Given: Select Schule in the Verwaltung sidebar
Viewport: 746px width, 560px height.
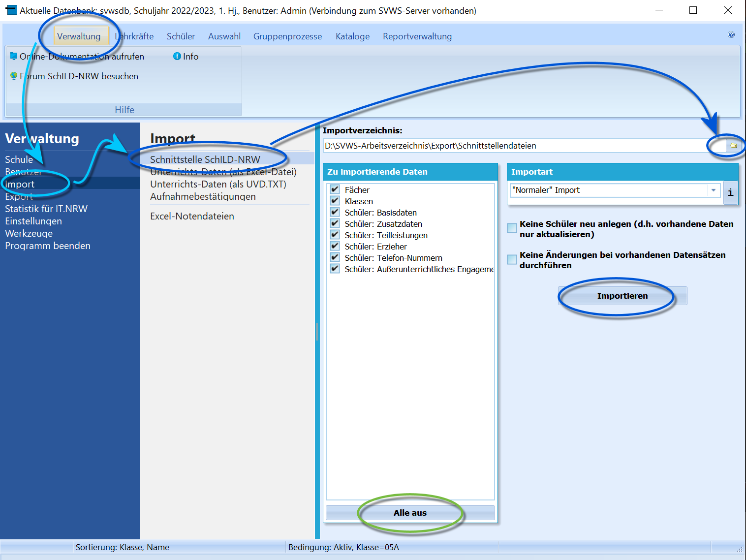Looking at the screenshot, I should pos(19,159).
